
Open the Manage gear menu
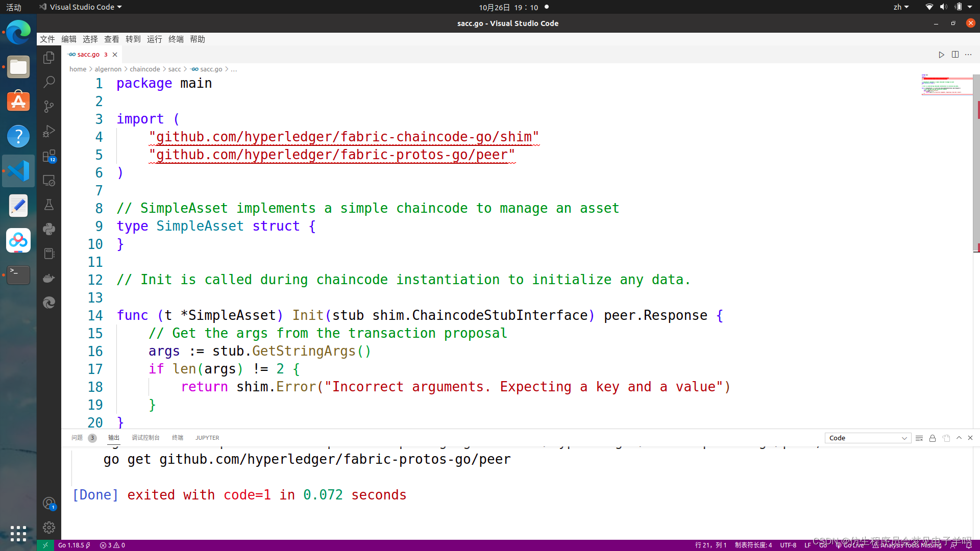[x=49, y=528]
